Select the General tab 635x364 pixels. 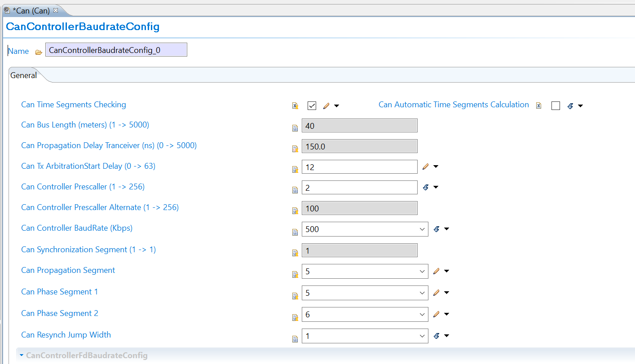pyautogui.click(x=24, y=75)
